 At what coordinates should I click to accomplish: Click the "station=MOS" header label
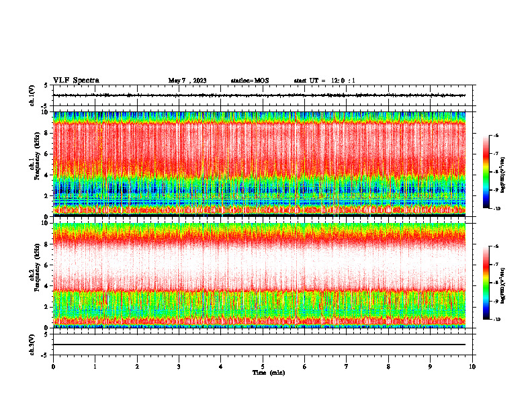[250, 81]
